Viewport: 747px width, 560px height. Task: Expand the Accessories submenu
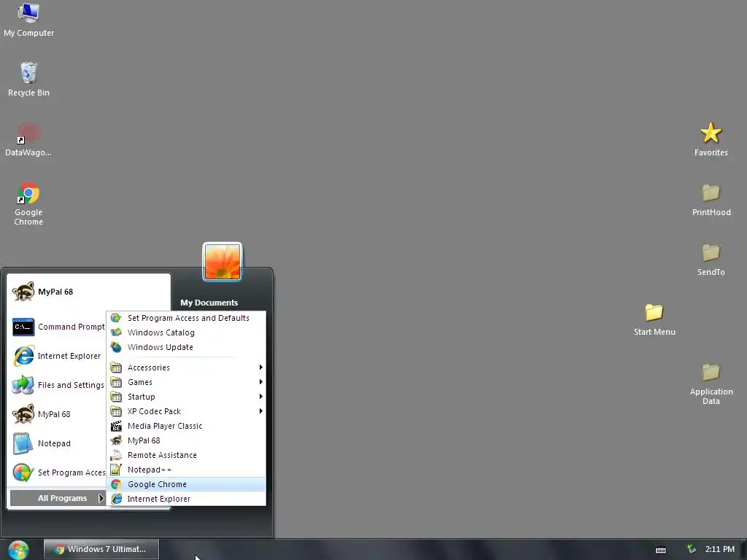point(186,367)
